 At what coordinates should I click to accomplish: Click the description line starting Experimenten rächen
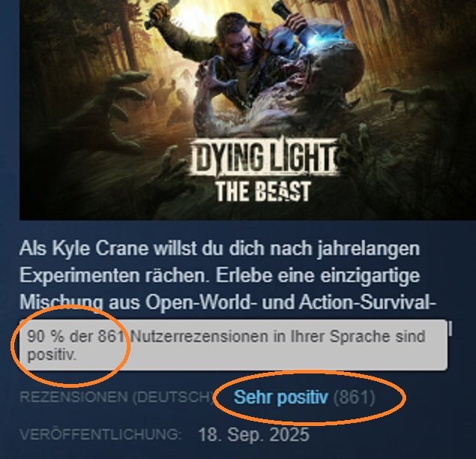click(x=219, y=276)
